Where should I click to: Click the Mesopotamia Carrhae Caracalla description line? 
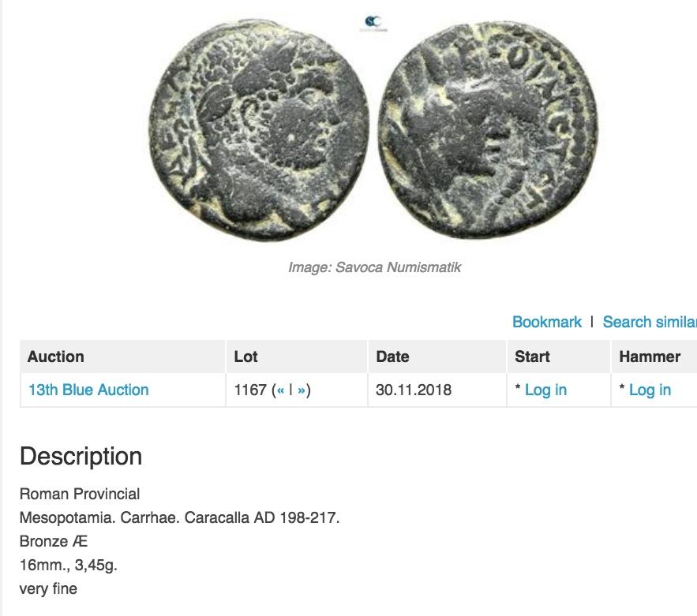(179, 519)
